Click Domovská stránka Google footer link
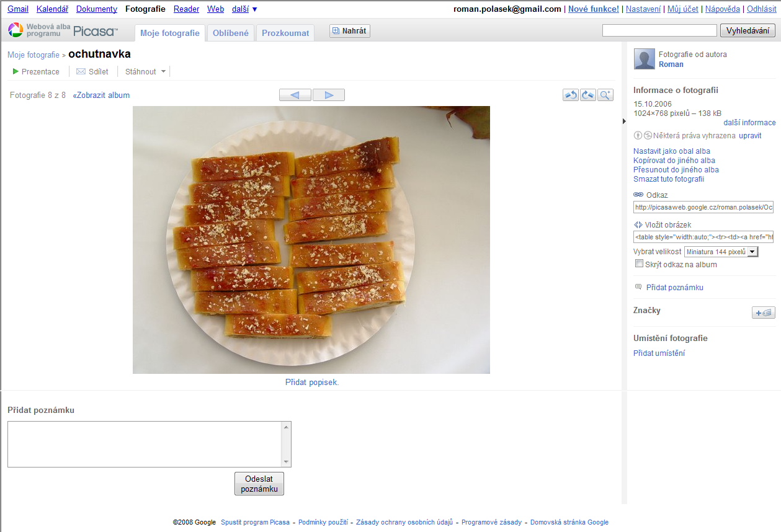The image size is (781, 532). [x=569, y=523]
